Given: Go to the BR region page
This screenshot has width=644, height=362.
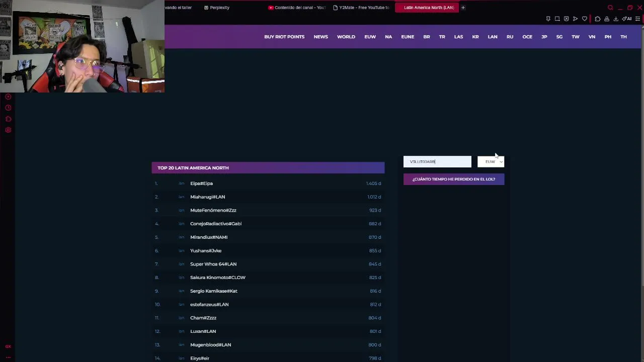Looking at the screenshot, I should pyautogui.click(x=427, y=37).
